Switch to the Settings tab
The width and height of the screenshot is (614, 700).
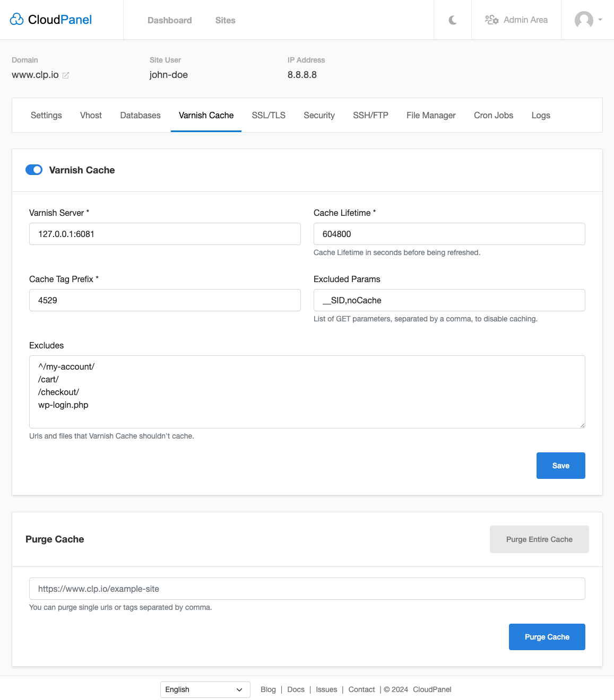pyautogui.click(x=46, y=115)
